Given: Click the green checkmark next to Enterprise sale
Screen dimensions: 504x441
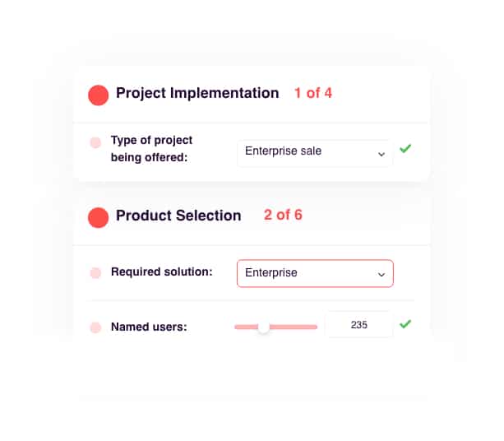Looking at the screenshot, I should [x=405, y=148].
